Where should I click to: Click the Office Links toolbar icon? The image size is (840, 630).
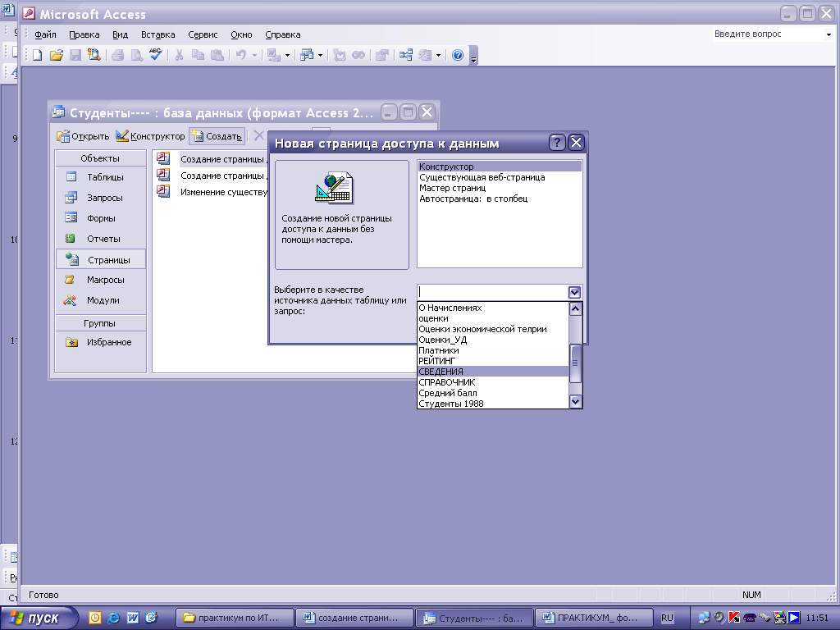tap(274, 55)
